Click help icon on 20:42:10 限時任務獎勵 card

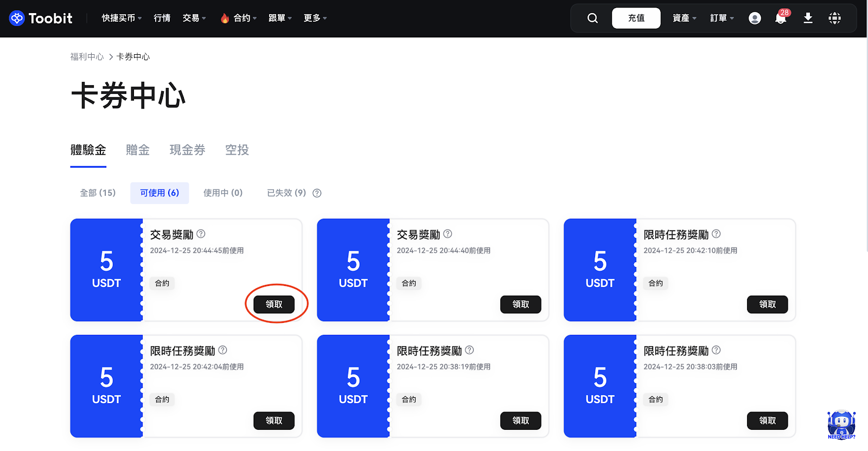(716, 234)
